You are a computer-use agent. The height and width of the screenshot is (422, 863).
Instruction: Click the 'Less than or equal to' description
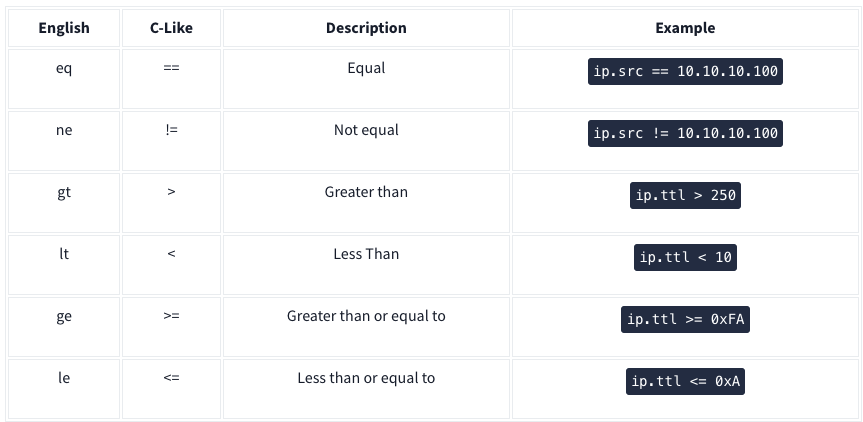[366, 378]
